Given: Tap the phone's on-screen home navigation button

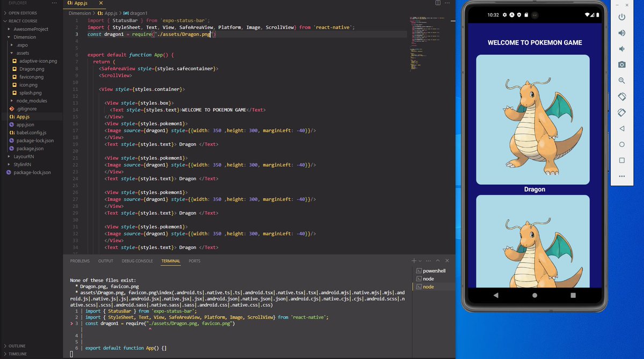Looking at the screenshot, I should [x=535, y=295].
